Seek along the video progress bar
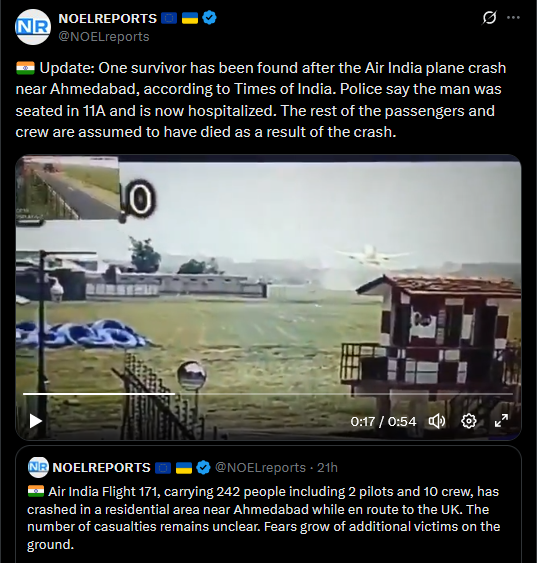The height and width of the screenshot is (563, 537). [x=268, y=394]
